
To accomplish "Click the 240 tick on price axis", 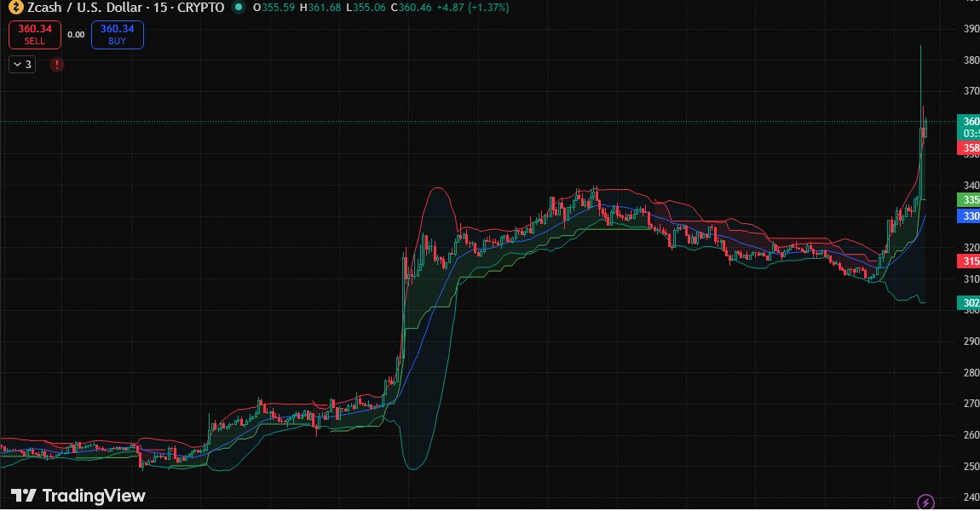I will (x=971, y=497).
